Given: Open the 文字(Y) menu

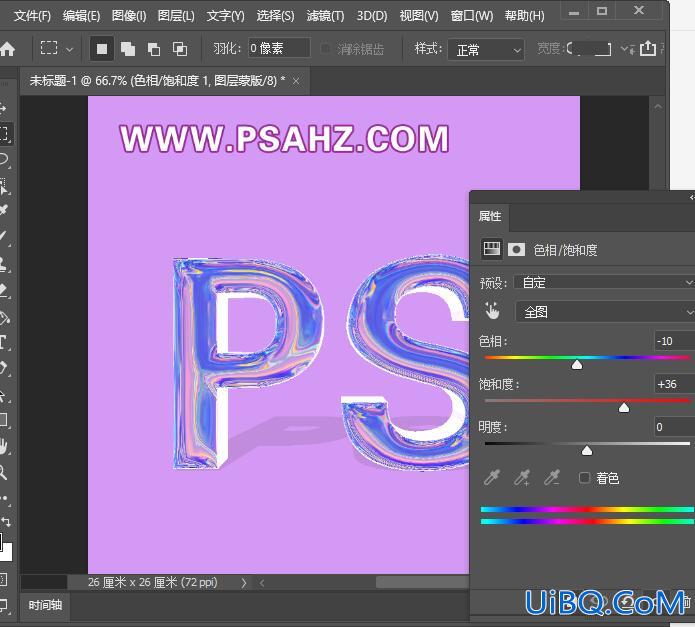Looking at the screenshot, I should [225, 16].
